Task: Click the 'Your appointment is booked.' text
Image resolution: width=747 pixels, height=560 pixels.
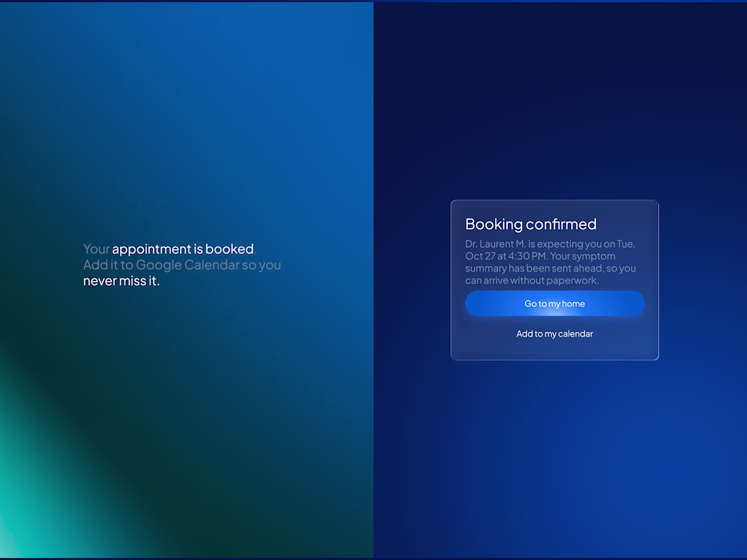Action: click(x=170, y=249)
